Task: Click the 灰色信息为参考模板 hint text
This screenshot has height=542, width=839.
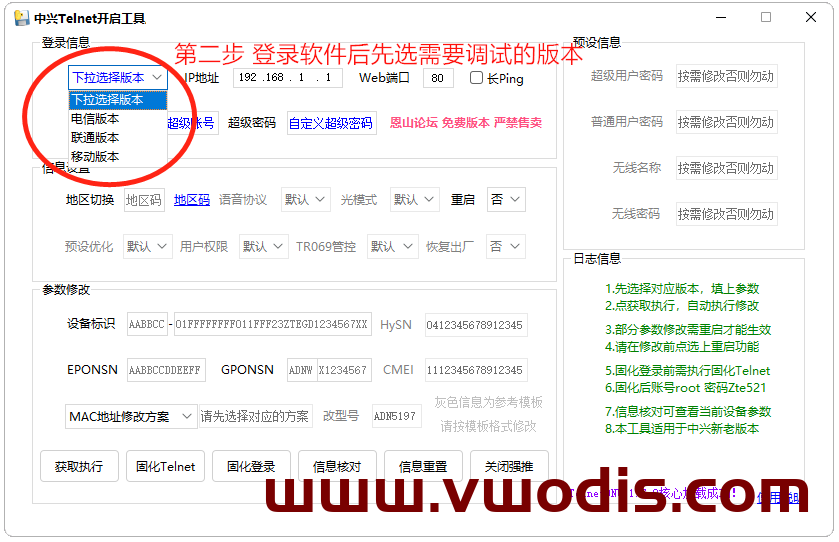Action: (x=489, y=402)
